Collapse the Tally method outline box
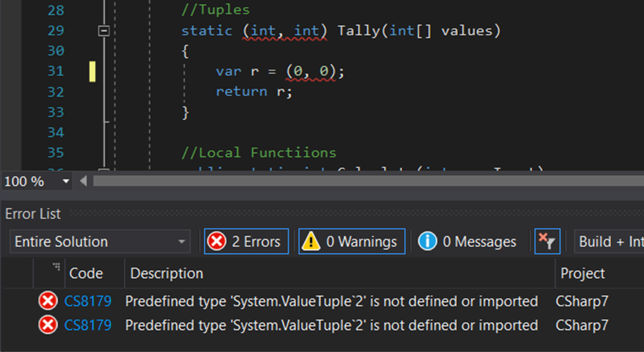Screen dimensions: 644x352 click(103, 30)
